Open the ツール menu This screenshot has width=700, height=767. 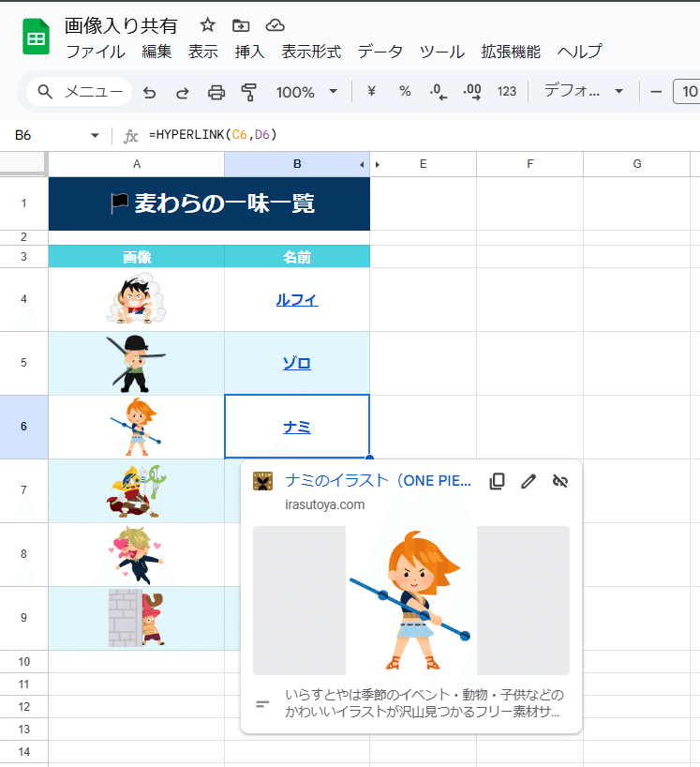coord(442,52)
